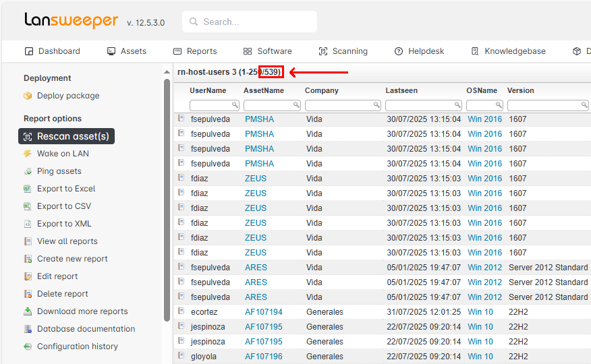Click the Download more reports icon
This screenshot has width=591, height=364.
click(x=28, y=311)
